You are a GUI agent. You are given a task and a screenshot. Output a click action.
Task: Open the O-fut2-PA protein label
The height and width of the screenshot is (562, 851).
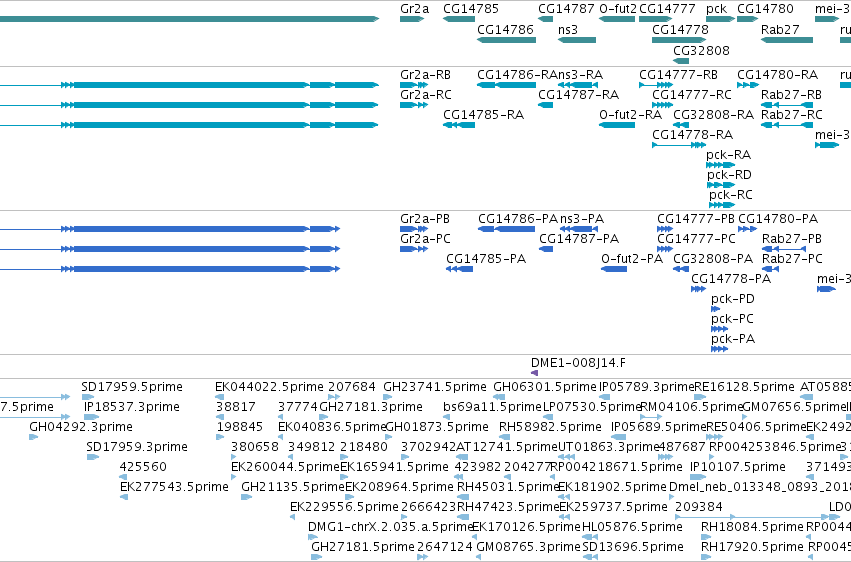click(x=632, y=259)
